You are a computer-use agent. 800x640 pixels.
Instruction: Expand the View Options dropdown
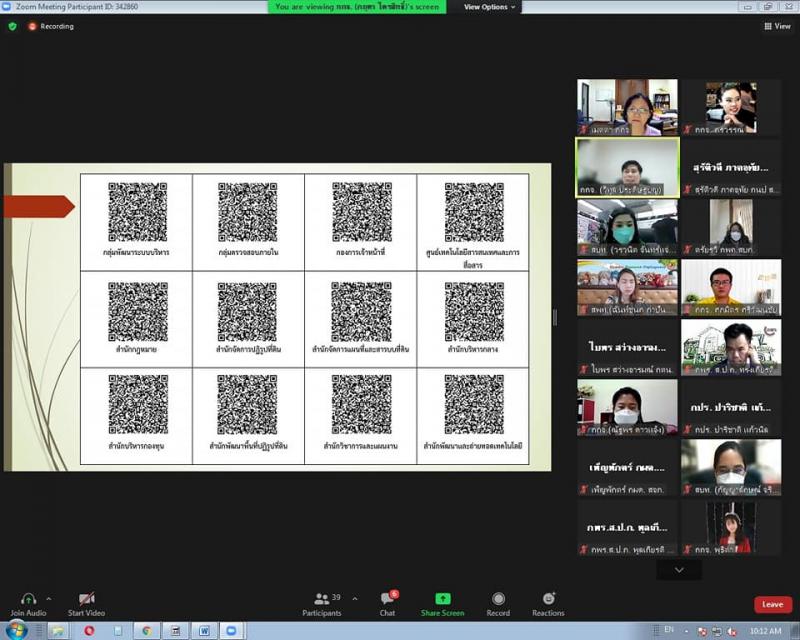coord(489,7)
